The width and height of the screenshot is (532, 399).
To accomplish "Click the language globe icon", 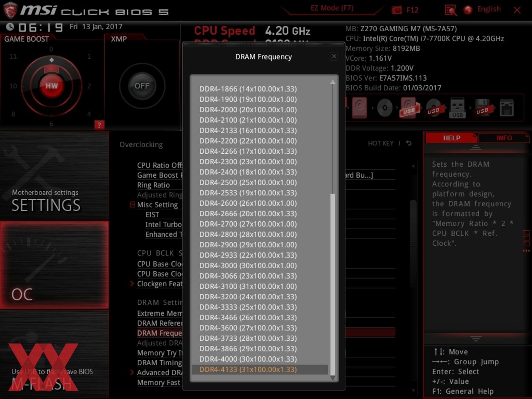I will [468, 10].
